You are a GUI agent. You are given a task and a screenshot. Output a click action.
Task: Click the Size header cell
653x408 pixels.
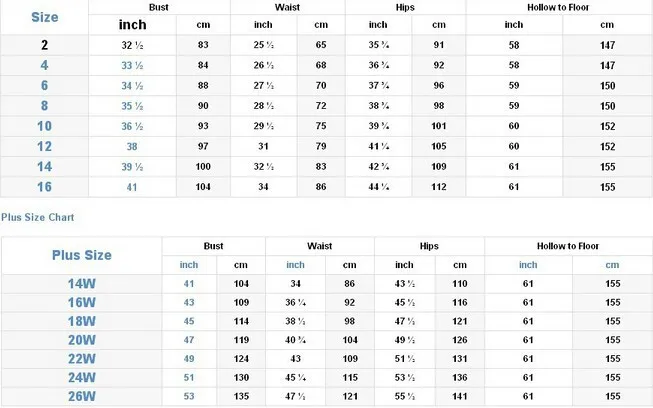click(45, 17)
